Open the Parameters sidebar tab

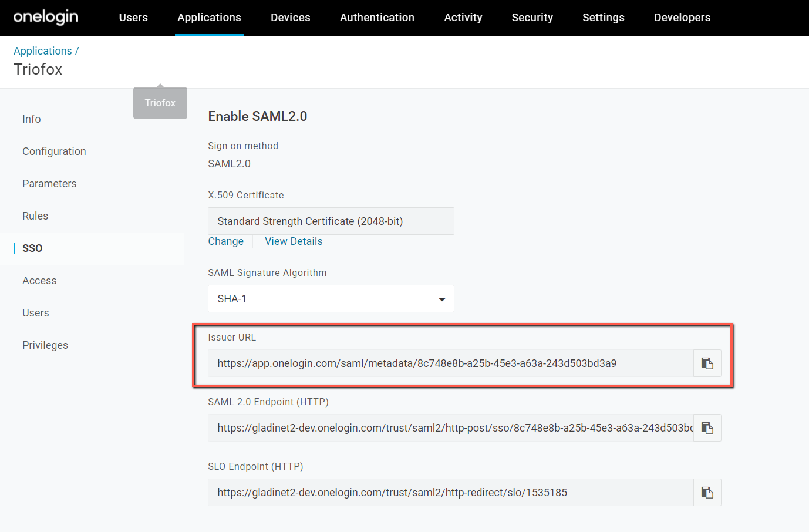pos(49,184)
